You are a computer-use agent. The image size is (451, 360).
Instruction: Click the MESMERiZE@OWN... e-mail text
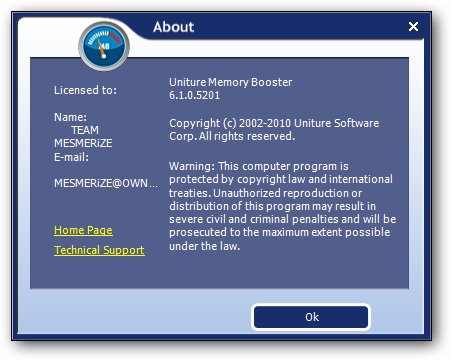point(106,183)
